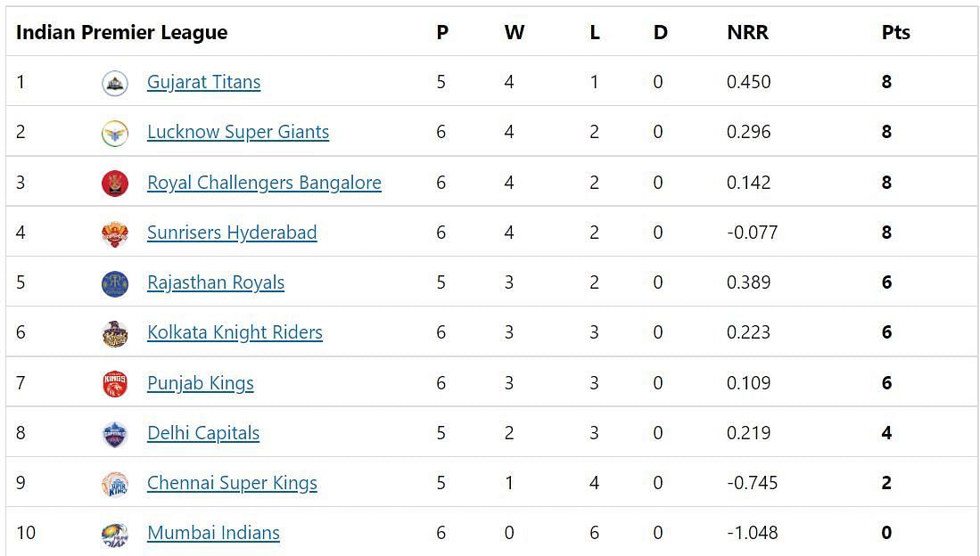Click the Rajasthan Royals blue logo
The height and width of the screenshot is (556, 980).
tap(115, 283)
